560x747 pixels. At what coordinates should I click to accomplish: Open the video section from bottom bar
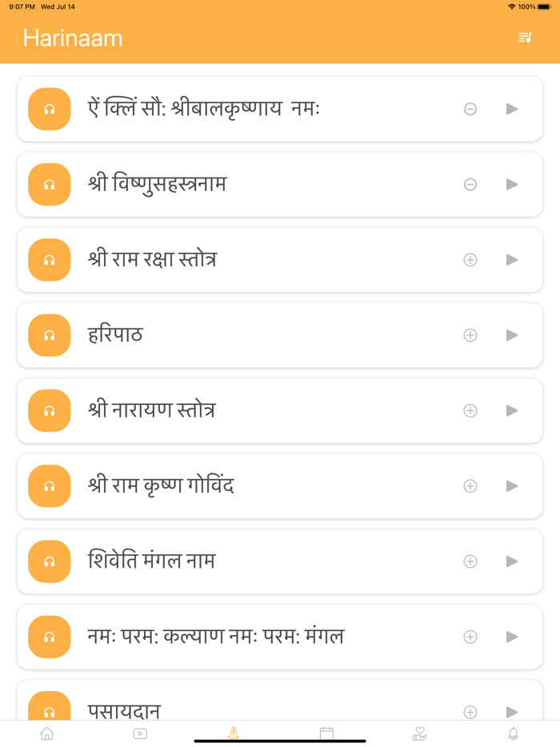(140, 732)
